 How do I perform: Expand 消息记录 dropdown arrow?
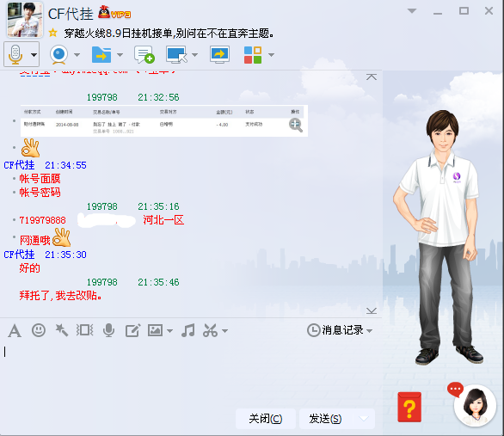point(369,330)
